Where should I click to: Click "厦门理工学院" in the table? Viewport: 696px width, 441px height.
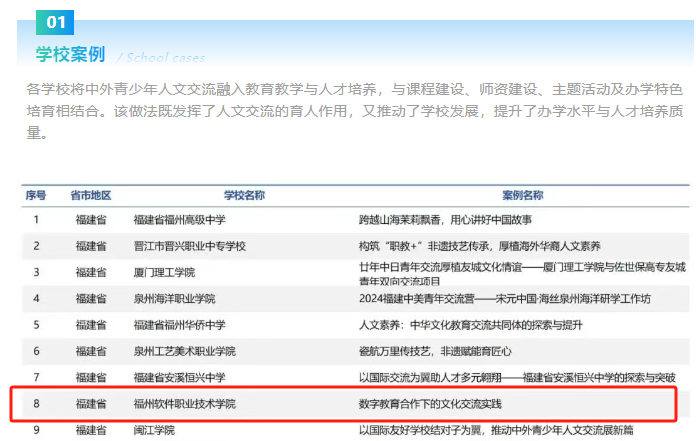pos(164,272)
